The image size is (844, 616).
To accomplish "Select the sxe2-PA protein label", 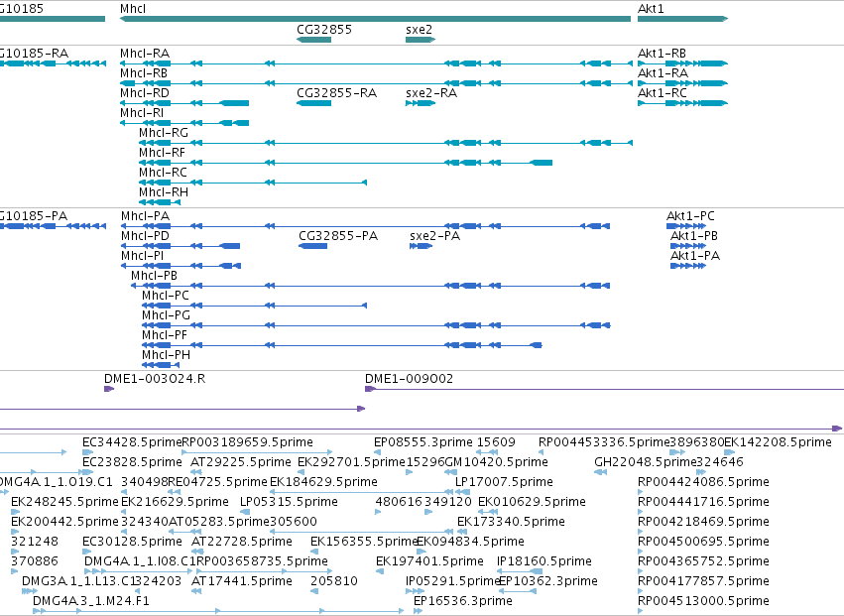I will tap(435, 236).
